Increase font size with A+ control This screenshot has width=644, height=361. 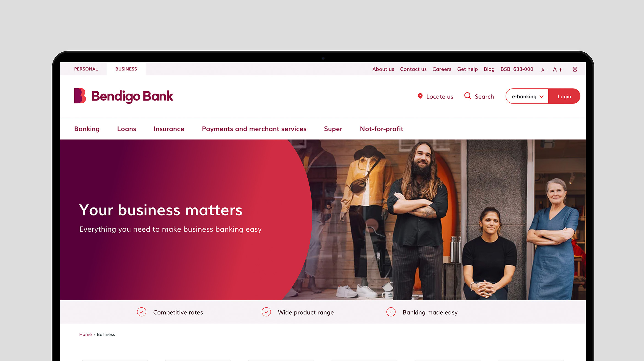click(x=558, y=70)
